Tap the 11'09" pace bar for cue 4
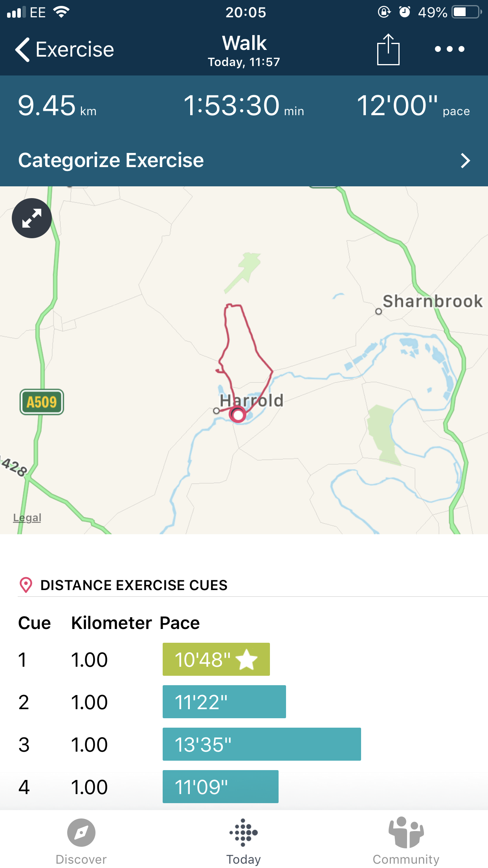The image size is (488, 868). coord(220,787)
